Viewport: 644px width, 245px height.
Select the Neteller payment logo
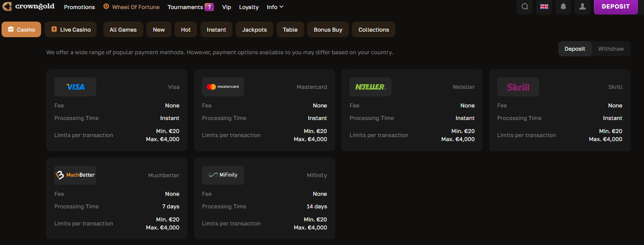tap(370, 87)
